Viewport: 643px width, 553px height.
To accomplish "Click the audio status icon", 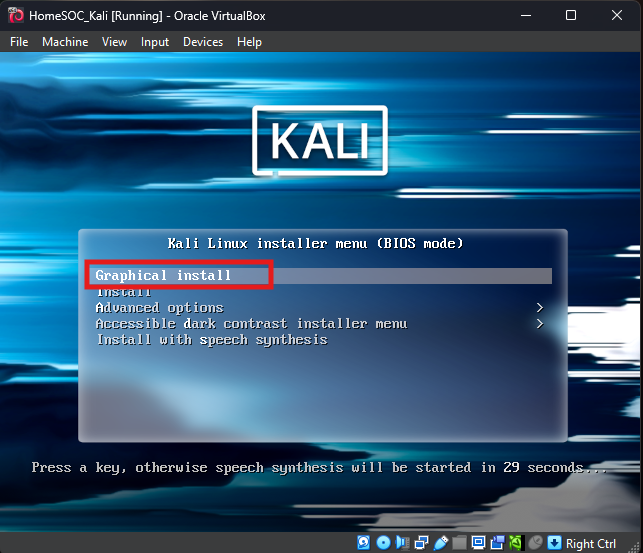I will (x=402, y=543).
